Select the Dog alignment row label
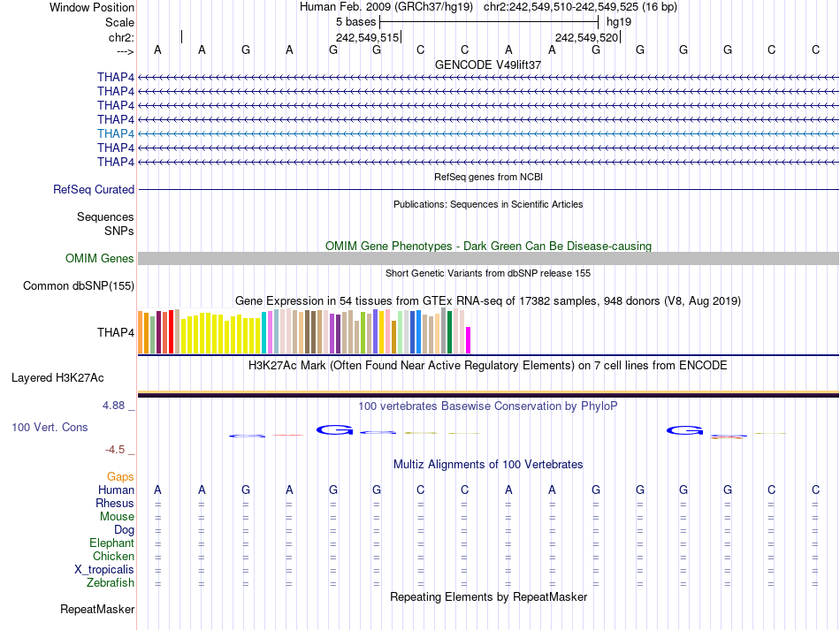 pyautogui.click(x=124, y=530)
